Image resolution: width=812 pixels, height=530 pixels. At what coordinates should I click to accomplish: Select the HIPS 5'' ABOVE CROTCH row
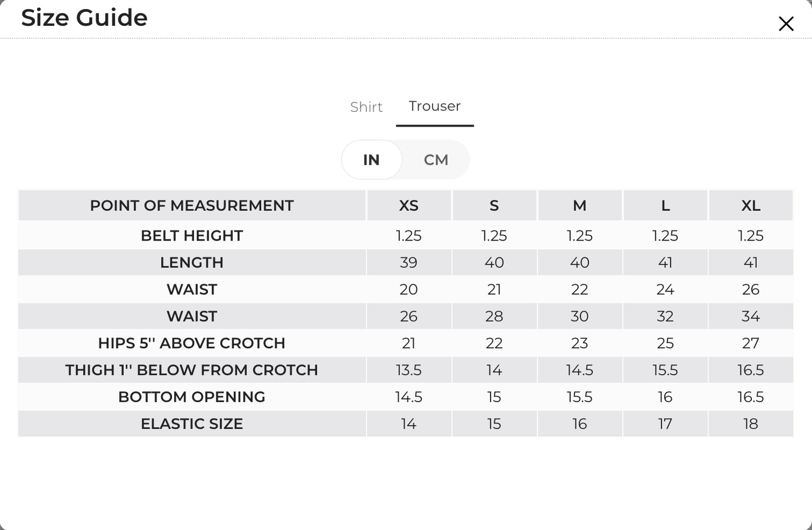(406, 343)
